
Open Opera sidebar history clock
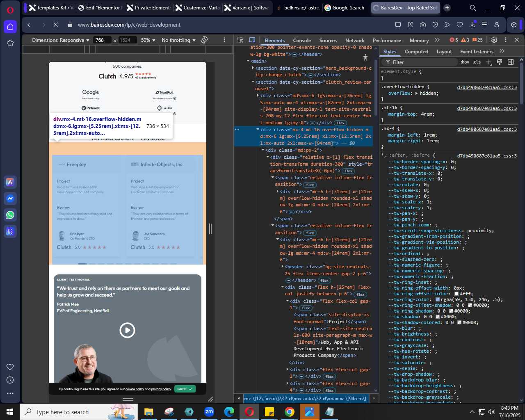[10, 380]
